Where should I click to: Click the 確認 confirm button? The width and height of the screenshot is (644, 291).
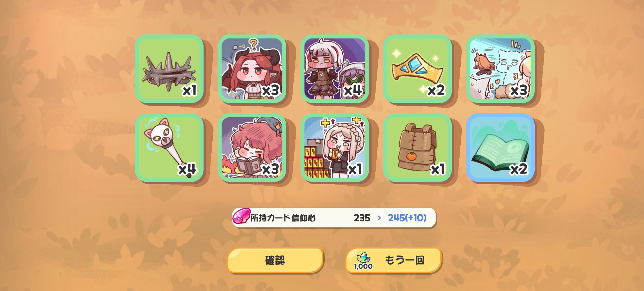[x=275, y=260]
